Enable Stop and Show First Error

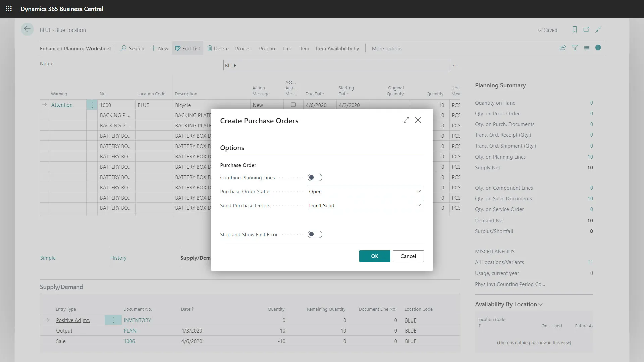coord(315,234)
